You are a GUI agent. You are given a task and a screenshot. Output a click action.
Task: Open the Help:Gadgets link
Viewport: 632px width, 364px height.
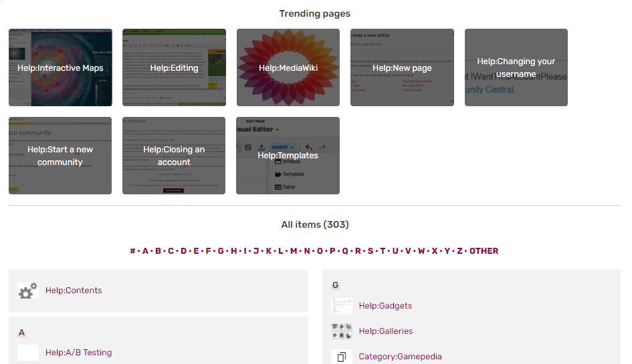tap(385, 306)
